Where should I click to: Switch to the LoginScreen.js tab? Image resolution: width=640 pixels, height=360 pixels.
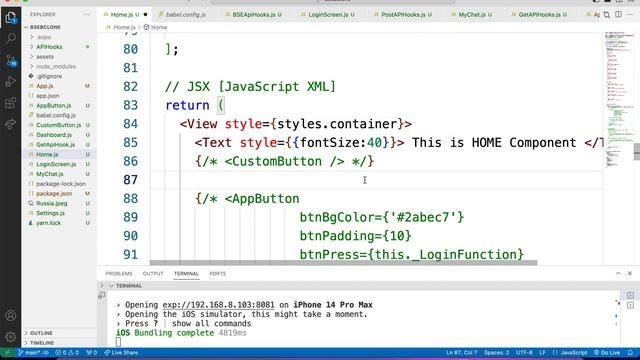click(x=331, y=15)
